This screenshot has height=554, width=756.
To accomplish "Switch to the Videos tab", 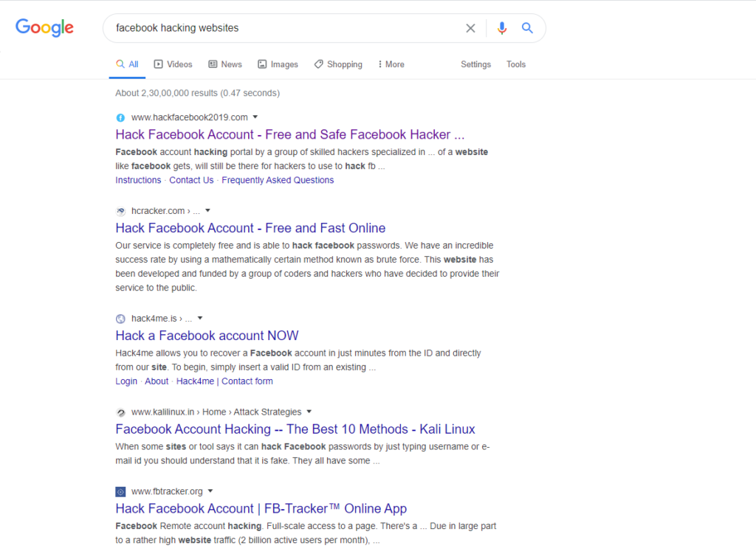I will [173, 65].
